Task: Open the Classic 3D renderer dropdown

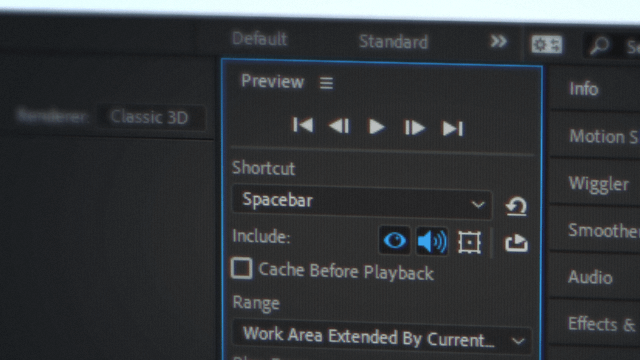Action: tap(150, 117)
